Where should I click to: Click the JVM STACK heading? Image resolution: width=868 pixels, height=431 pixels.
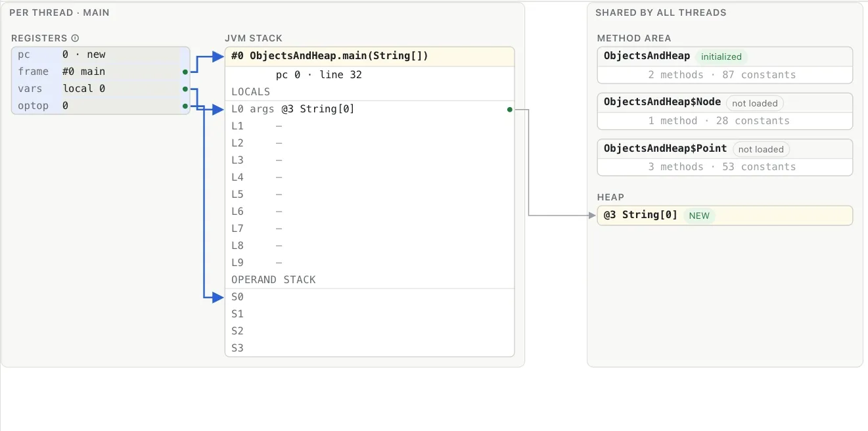pyautogui.click(x=254, y=38)
